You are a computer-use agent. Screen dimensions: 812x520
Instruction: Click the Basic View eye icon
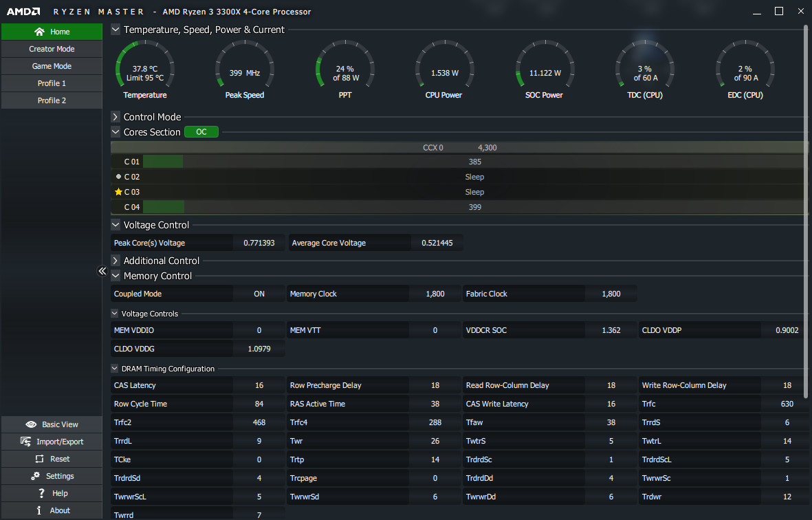coord(31,424)
